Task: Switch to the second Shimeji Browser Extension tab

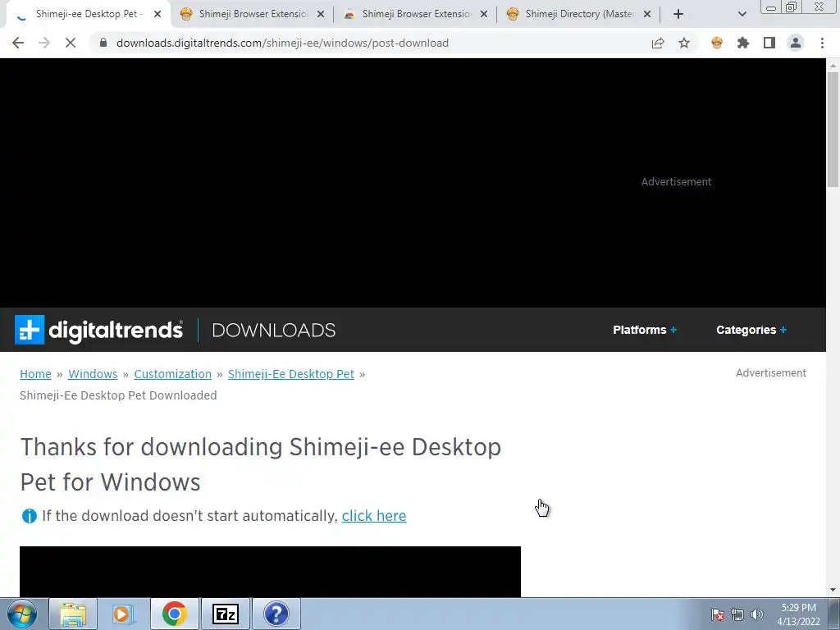Action: pyautogui.click(x=253, y=14)
